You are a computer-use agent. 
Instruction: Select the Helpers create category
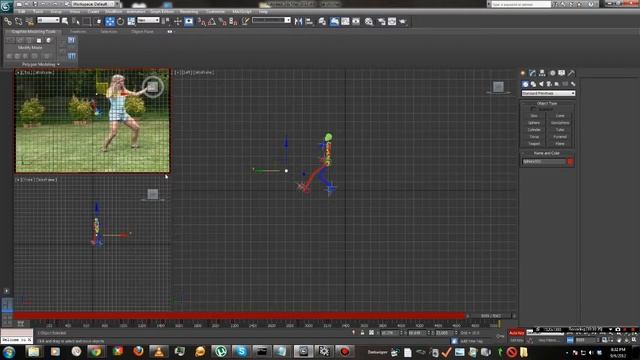557,84
